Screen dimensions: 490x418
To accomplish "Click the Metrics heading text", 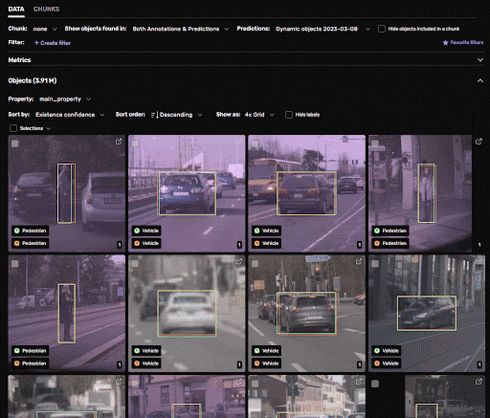I will [19, 60].
